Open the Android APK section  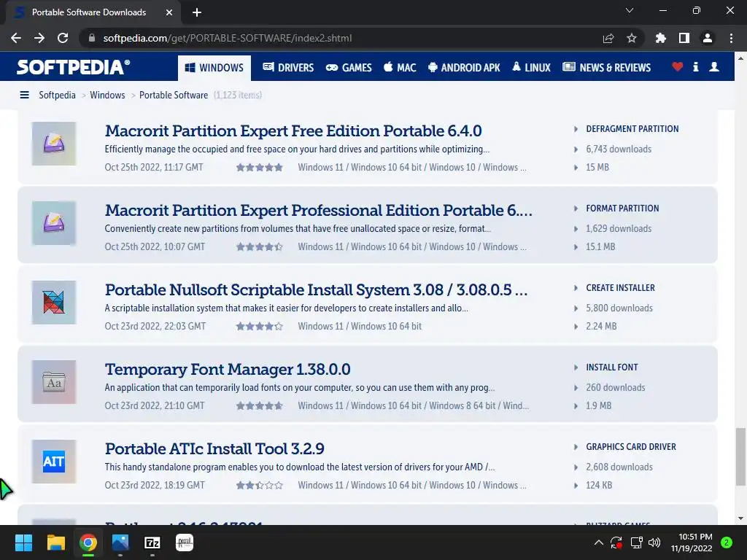click(464, 68)
